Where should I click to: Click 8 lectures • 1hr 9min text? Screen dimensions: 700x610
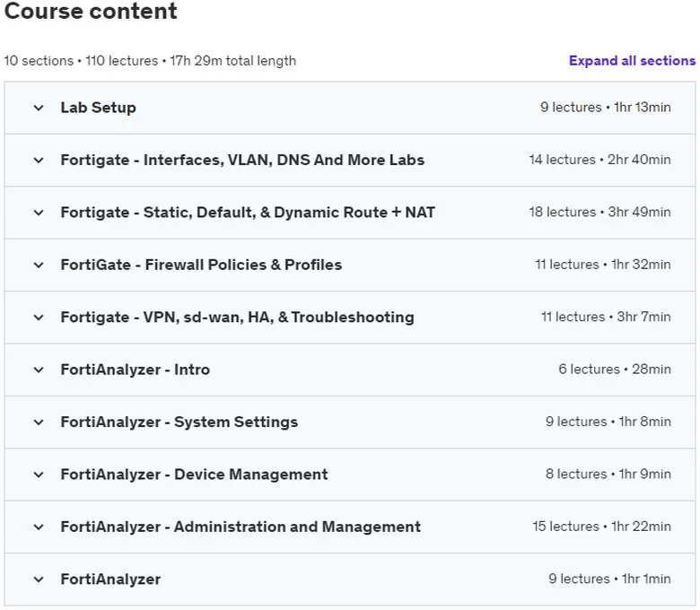pos(608,474)
